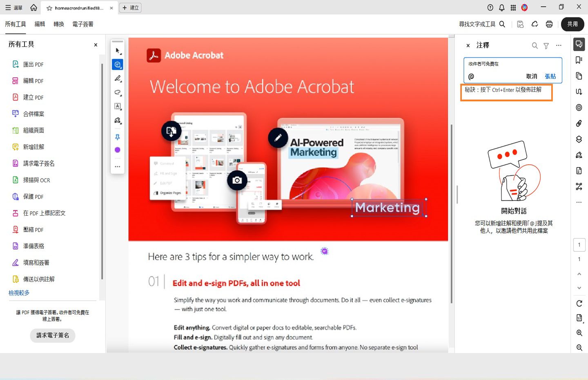The width and height of the screenshot is (588, 380).
Task: Open the 組織頁面 tool
Action: (28, 130)
